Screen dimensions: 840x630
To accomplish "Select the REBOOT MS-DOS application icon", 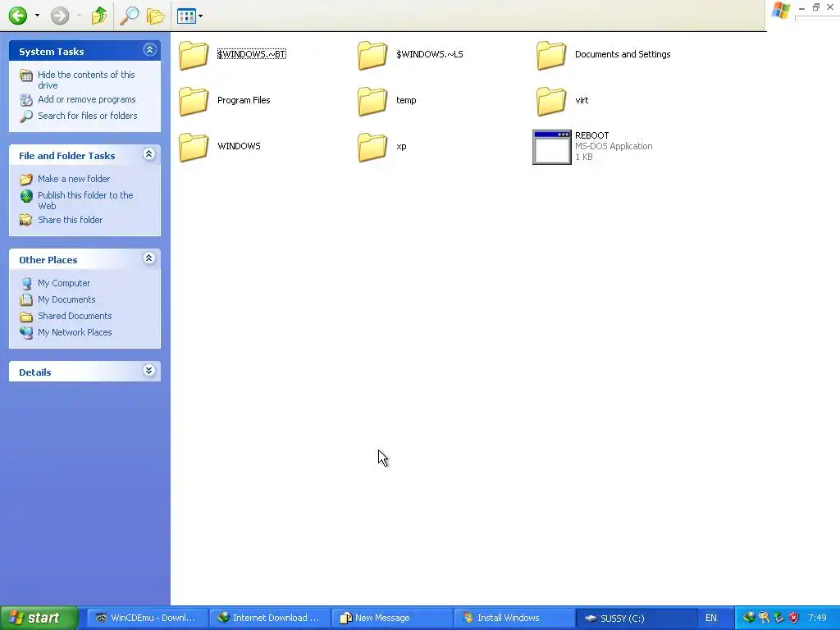I will tap(552, 148).
